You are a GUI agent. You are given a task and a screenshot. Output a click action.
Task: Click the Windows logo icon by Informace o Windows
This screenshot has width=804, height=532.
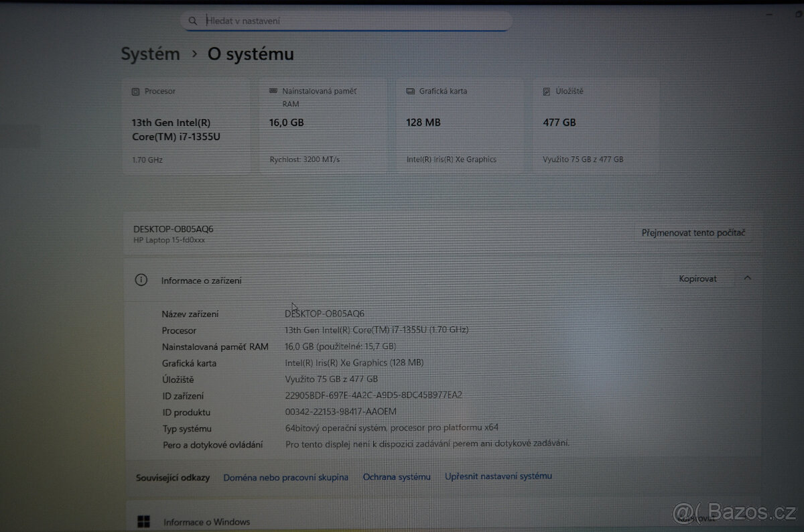(143, 522)
